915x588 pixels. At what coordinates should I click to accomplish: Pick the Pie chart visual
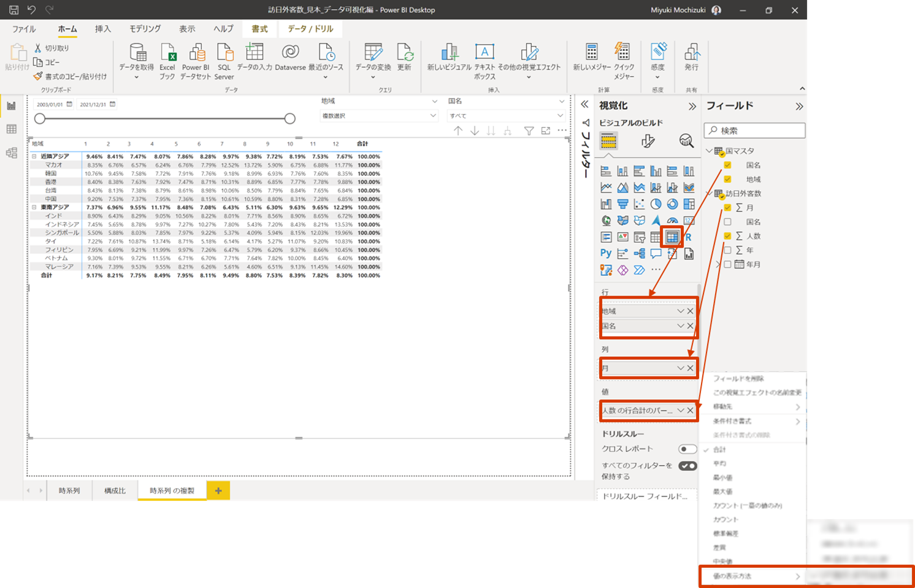tap(656, 204)
